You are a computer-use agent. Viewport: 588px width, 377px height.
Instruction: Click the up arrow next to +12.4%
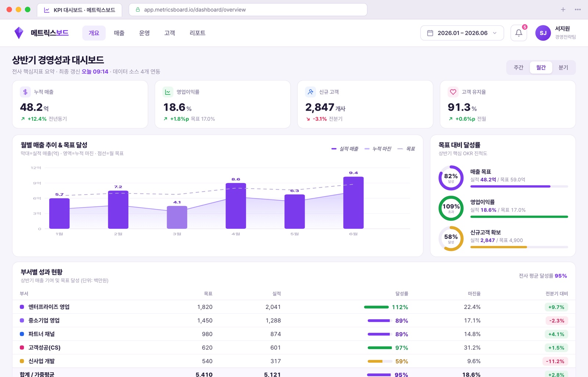tap(23, 119)
